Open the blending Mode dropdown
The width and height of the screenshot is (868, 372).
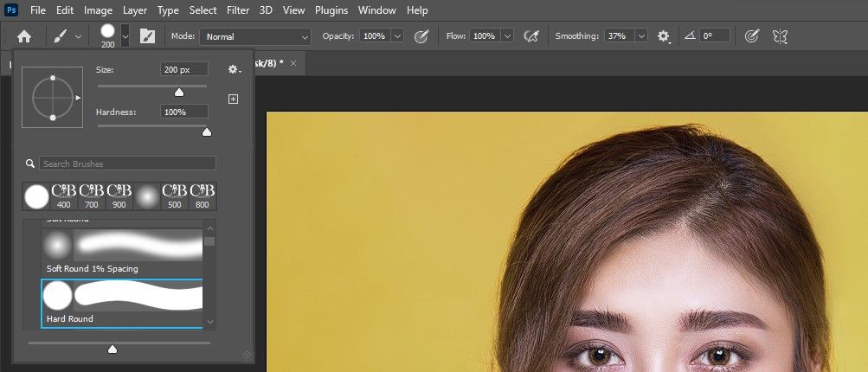tap(254, 36)
